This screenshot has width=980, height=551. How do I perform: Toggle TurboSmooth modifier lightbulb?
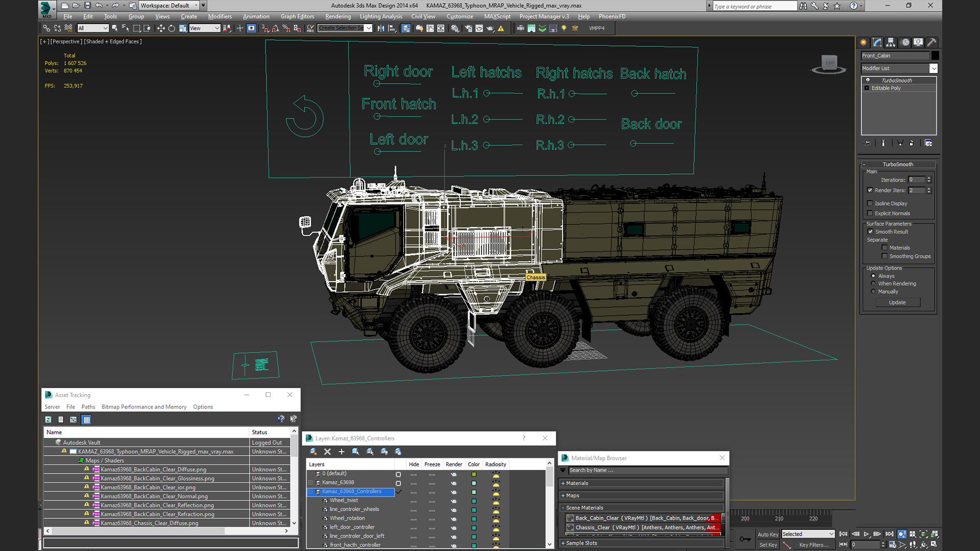pyautogui.click(x=868, y=80)
